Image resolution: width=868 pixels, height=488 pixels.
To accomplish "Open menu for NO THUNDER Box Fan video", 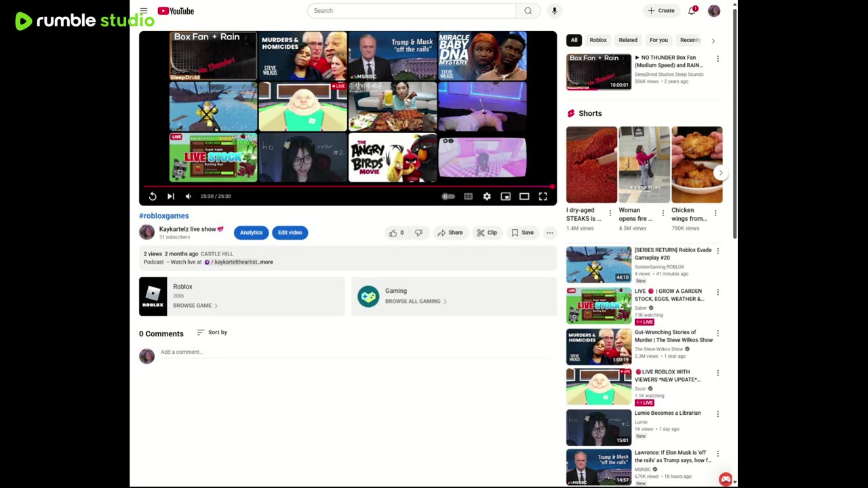I will click(717, 59).
